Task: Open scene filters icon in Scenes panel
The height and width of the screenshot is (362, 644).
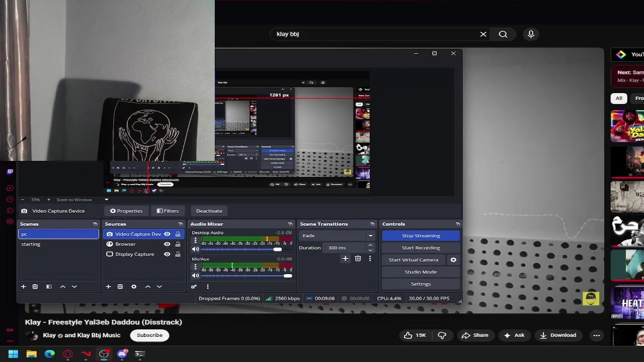Action: coord(49,287)
